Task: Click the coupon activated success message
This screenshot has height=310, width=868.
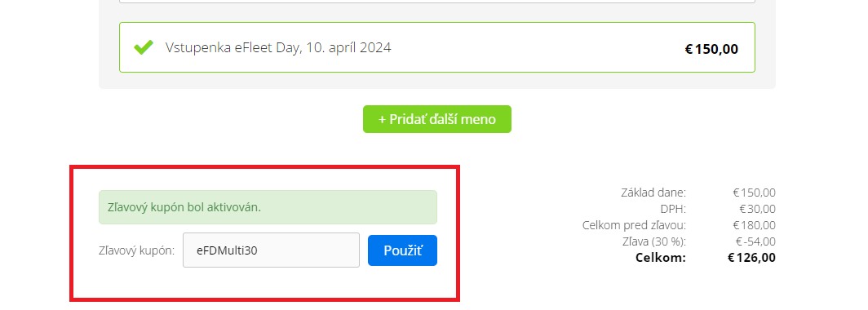Action: coord(268,207)
